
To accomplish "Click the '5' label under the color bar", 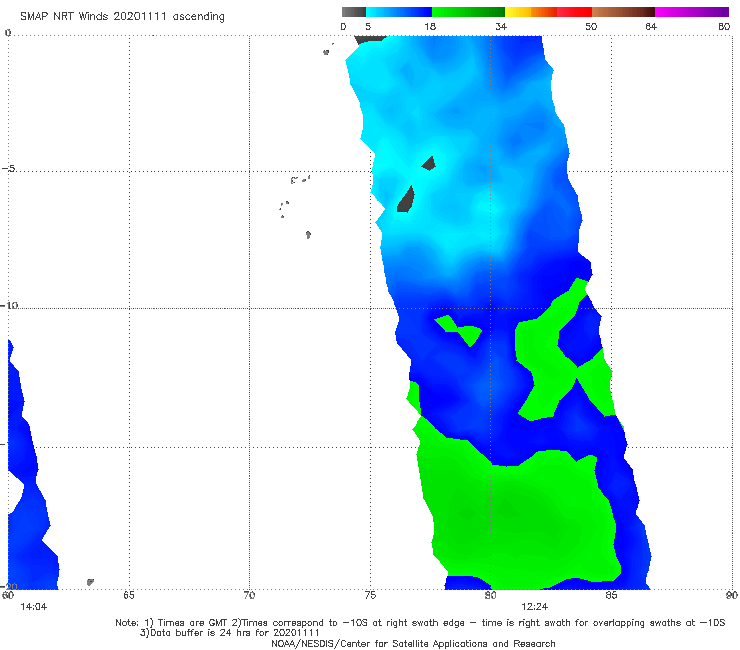I will pos(368,27).
